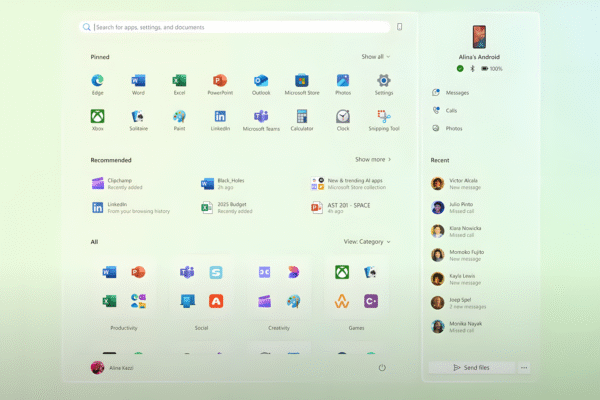This screenshot has height=400, width=600.
Task: Open Kayla Lewis's new message
Action: [456, 279]
